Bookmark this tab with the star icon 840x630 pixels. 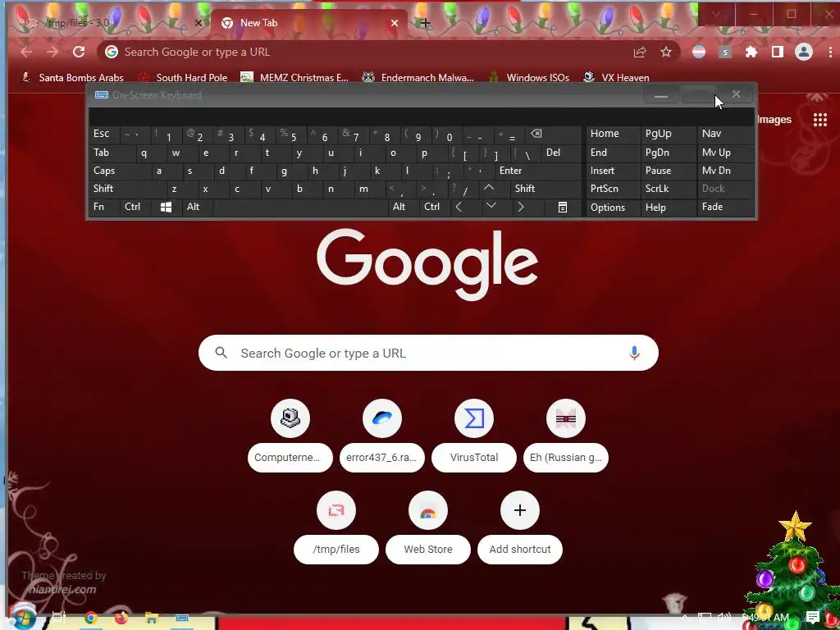point(666,52)
